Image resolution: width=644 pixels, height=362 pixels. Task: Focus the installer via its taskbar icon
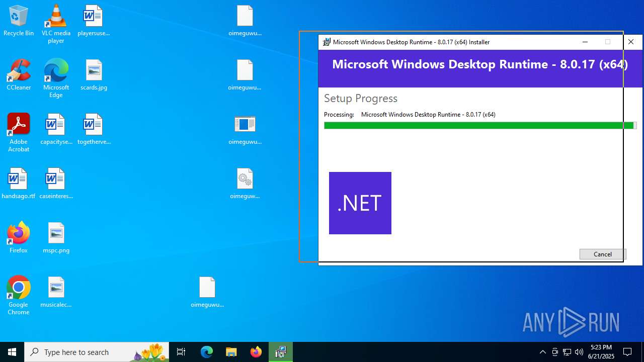[281, 352]
